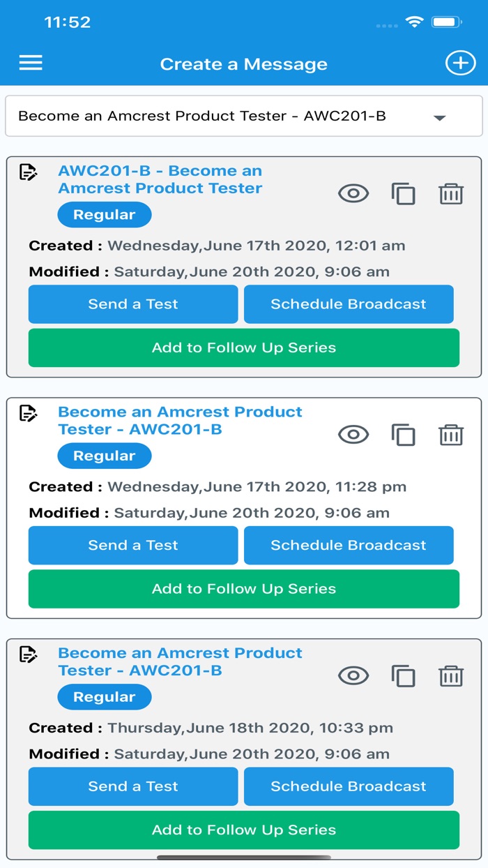Image resolution: width=488 pixels, height=868 pixels.
Task: View the June 18th message with eye icon
Action: [353, 676]
